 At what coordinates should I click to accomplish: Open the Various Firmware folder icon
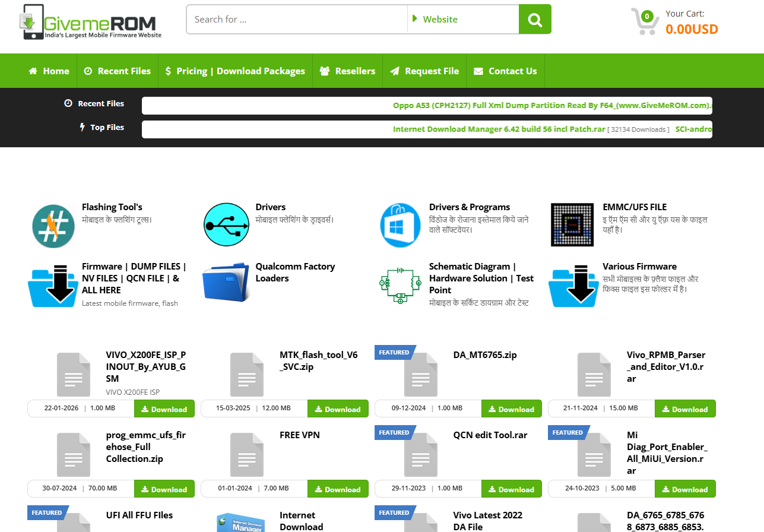tap(573, 286)
